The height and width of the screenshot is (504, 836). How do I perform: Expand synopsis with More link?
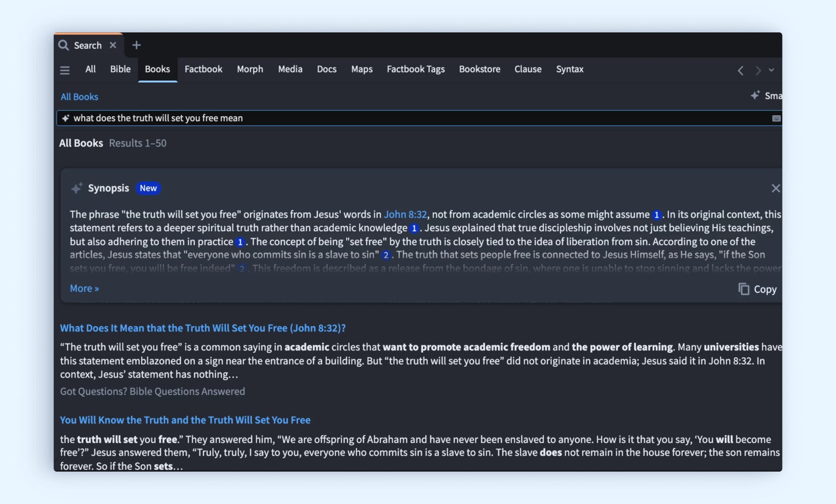(x=84, y=288)
